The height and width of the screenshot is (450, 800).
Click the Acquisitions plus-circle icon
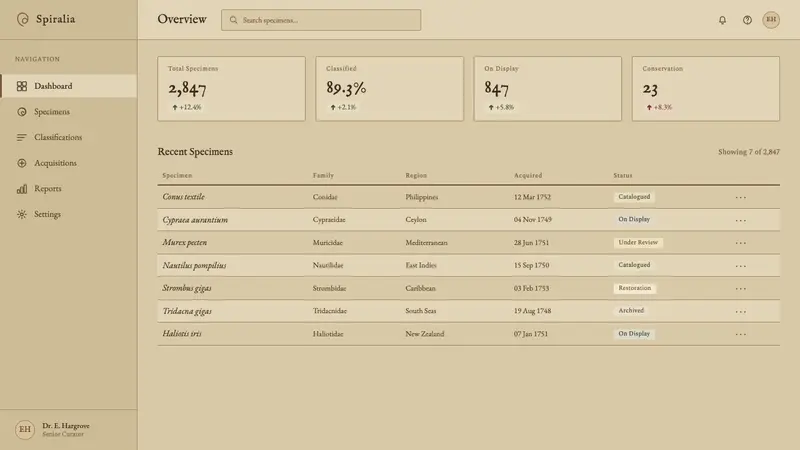21,163
